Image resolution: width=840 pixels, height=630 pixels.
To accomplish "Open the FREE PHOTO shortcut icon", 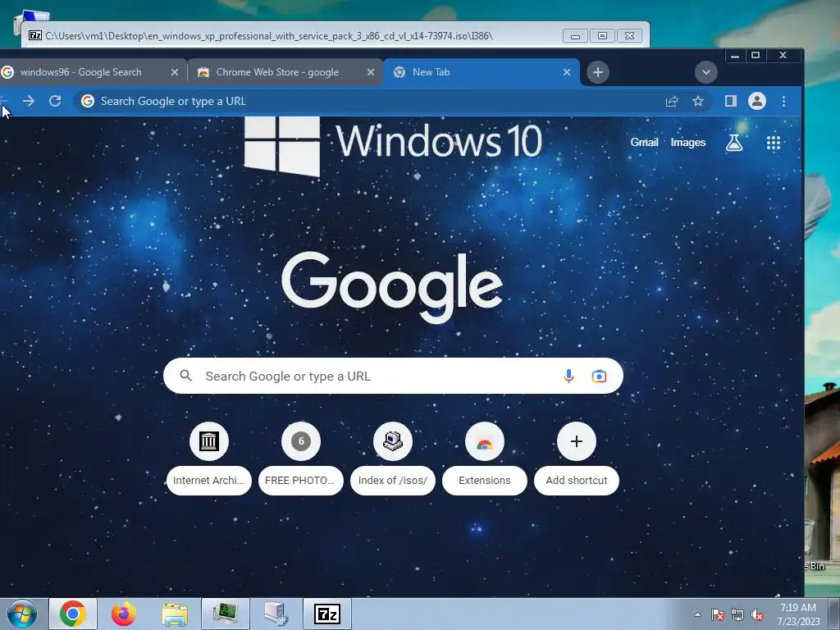I will click(301, 441).
